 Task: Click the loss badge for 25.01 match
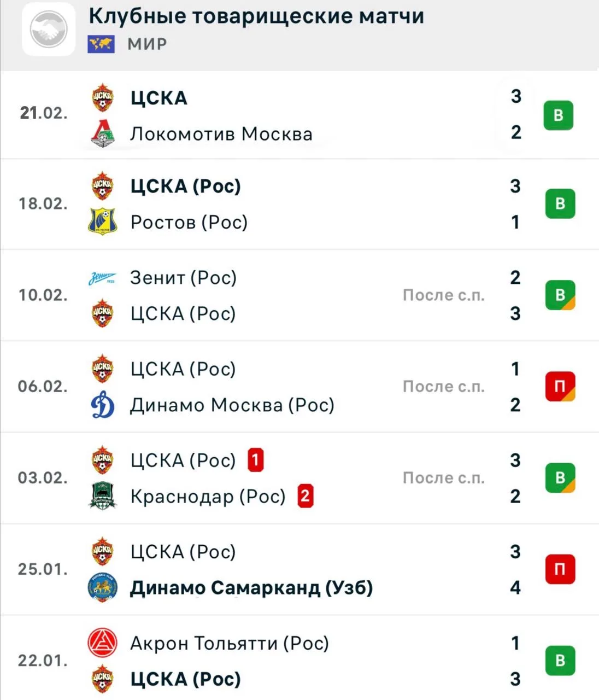(x=560, y=569)
